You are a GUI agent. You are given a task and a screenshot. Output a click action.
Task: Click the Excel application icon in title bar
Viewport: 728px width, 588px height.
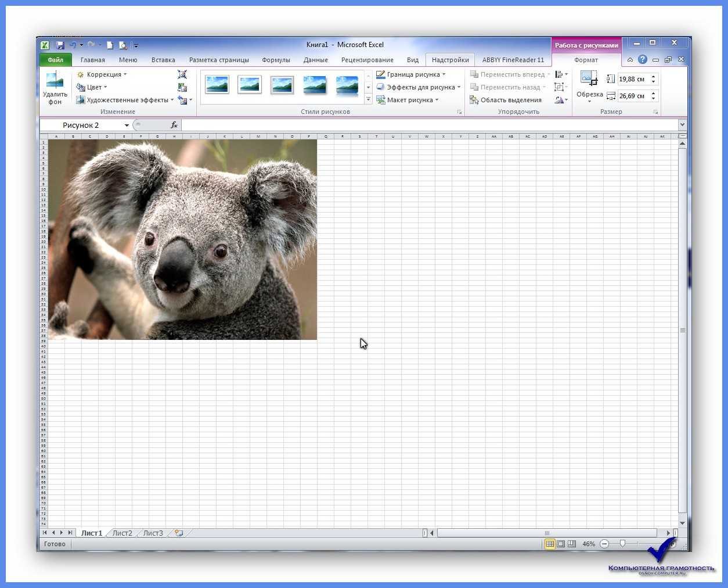(x=45, y=45)
